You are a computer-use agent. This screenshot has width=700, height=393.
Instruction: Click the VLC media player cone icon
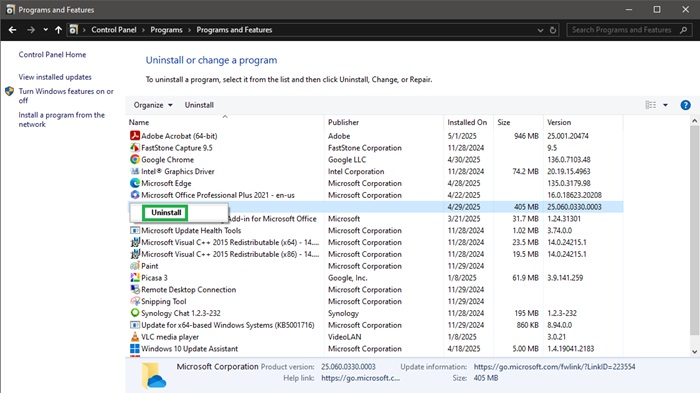coord(135,337)
